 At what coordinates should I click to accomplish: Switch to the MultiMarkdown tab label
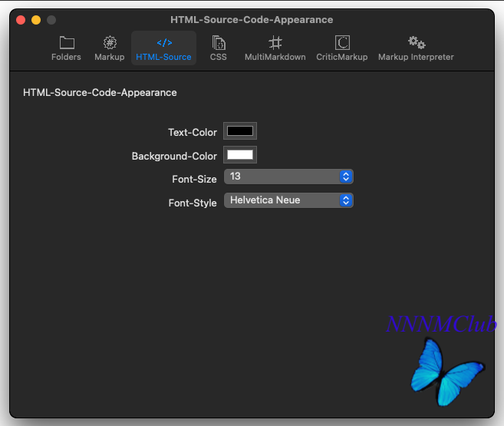pos(275,57)
